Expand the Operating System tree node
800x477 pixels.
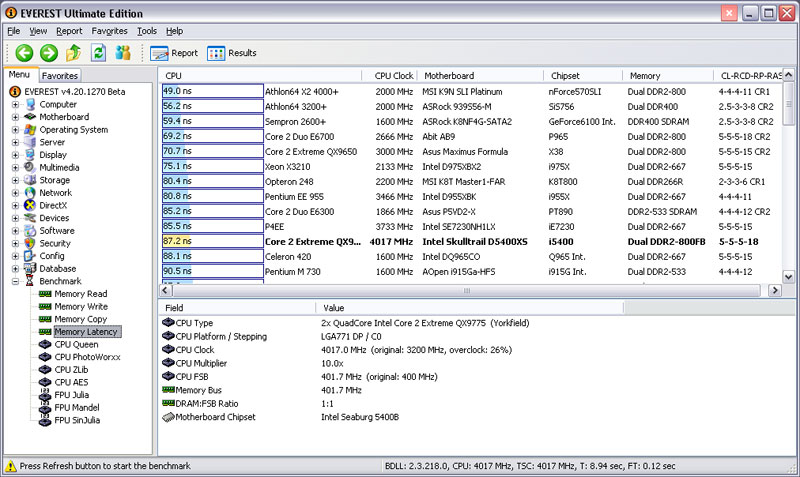click(x=15, y=130)
